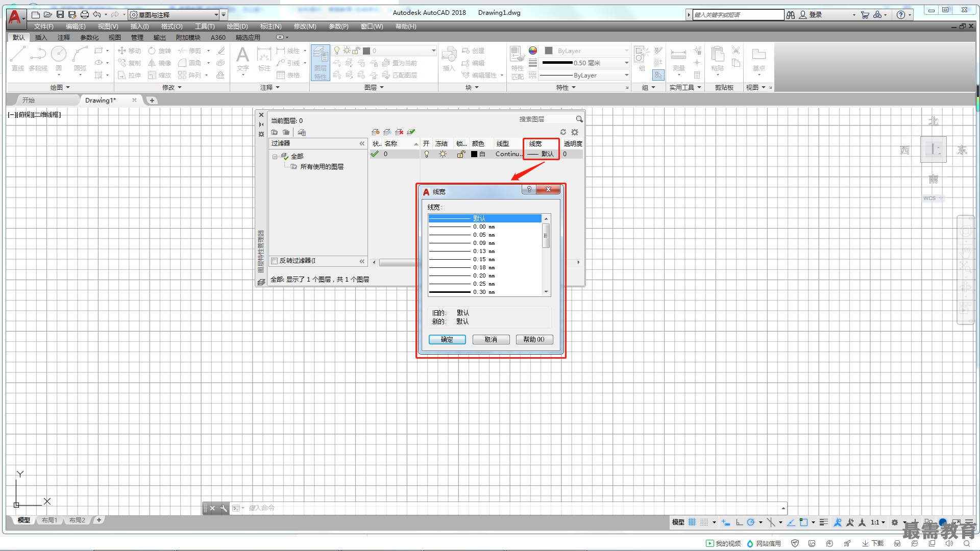
Task: Click the Copy (复制) tool
Action: click(x=129, y=63)
